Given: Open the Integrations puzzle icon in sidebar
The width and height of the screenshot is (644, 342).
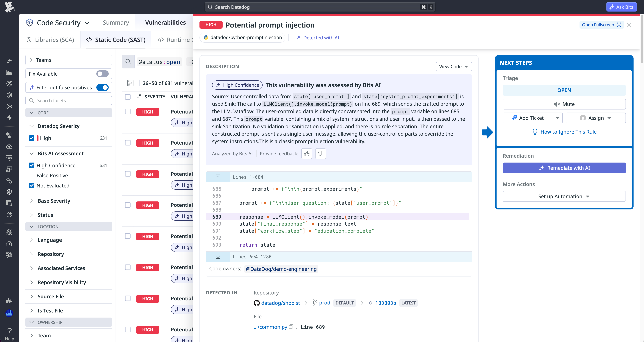Looking at the screenshot, I should point(9,300).
